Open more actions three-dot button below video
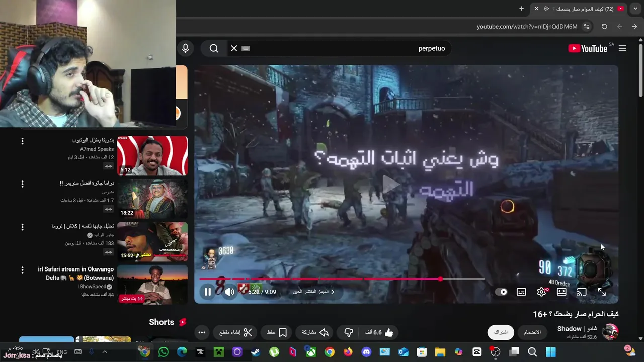644x362 pixels. [x=202, y=332]
